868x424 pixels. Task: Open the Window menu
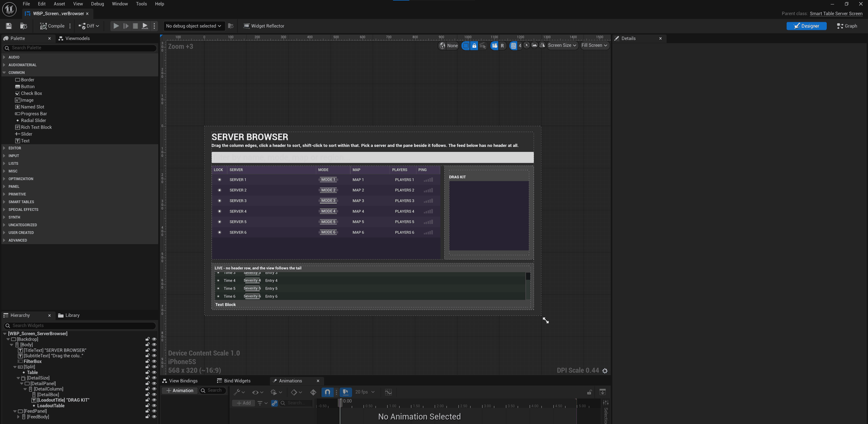pyautogui.click(x=120, y=4)
